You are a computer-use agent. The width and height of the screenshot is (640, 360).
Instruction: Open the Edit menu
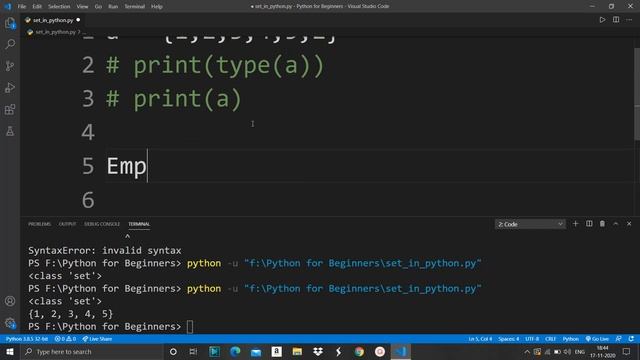click(37, 7)
